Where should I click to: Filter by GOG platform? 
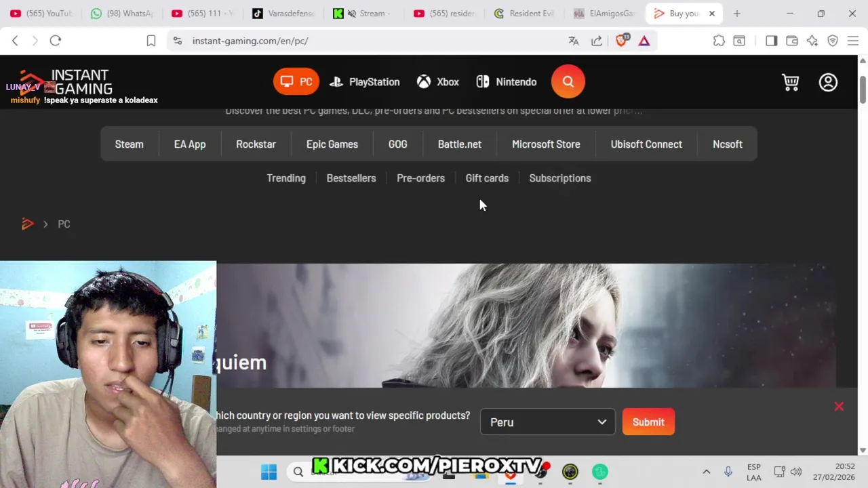click(398, 144)
